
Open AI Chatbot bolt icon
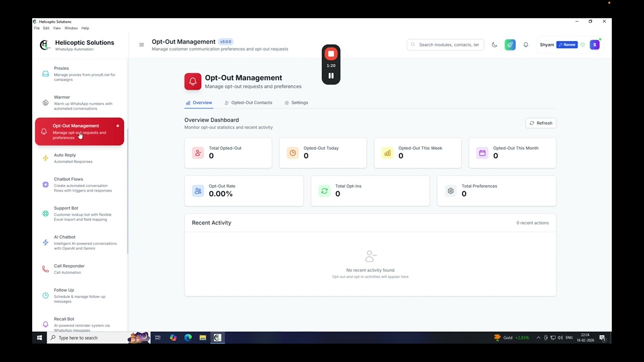pyautogui.click(x=45, y=242)
